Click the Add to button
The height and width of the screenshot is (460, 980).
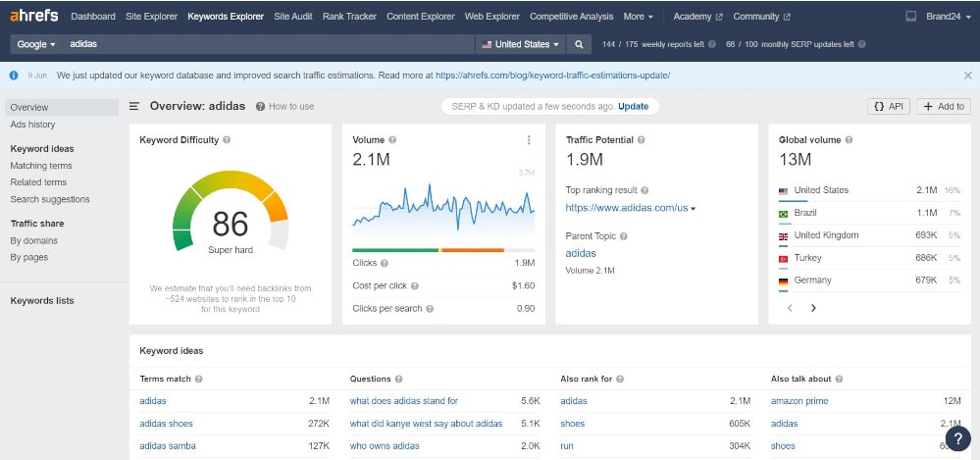(943, 106)
